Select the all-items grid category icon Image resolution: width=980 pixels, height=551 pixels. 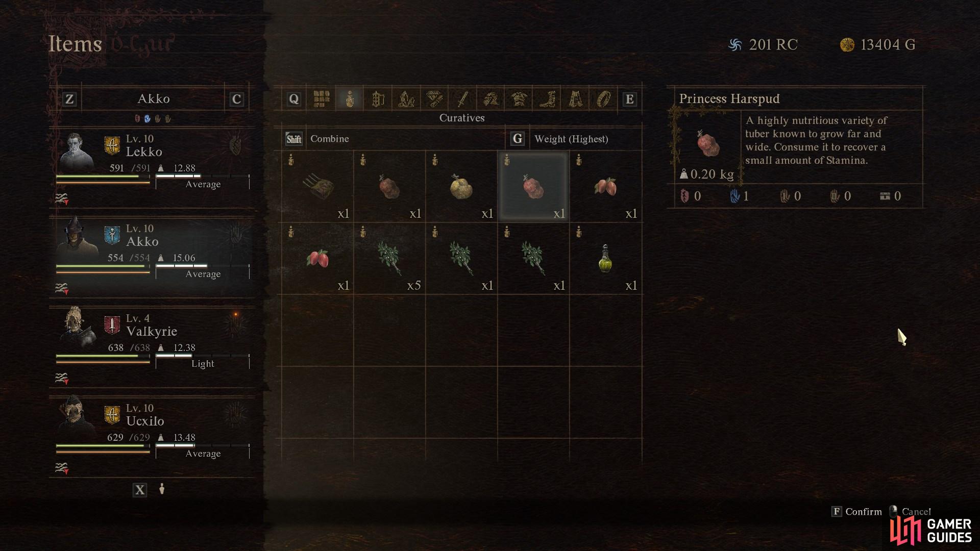click(321, 98)
